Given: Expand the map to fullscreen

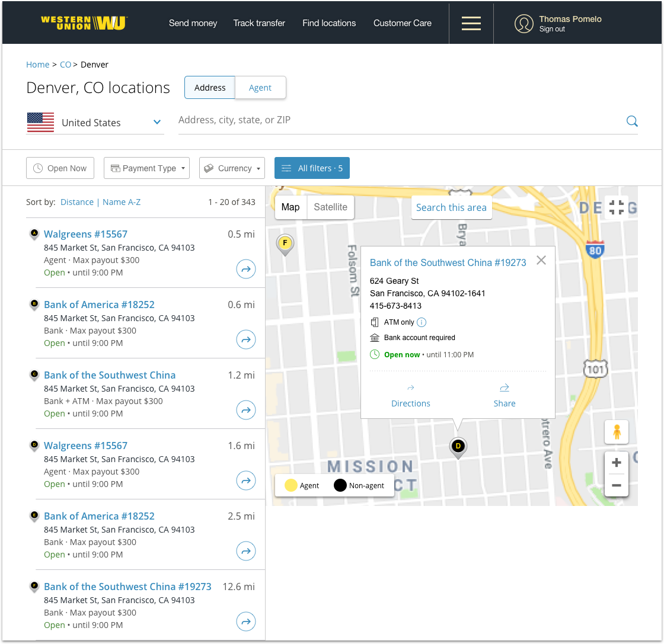Looking at the screenshot, I should (x=617, y=207).
